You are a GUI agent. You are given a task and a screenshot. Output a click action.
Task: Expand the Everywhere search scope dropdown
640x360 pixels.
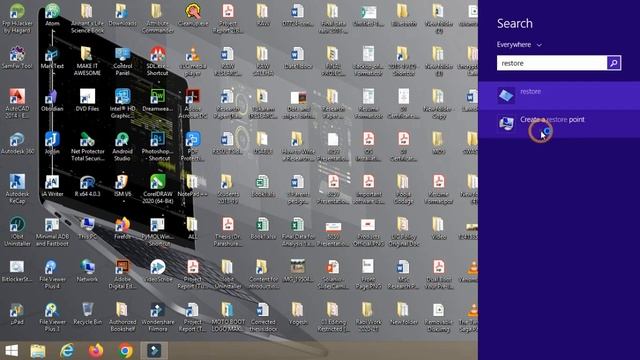(x=519, y=44)
